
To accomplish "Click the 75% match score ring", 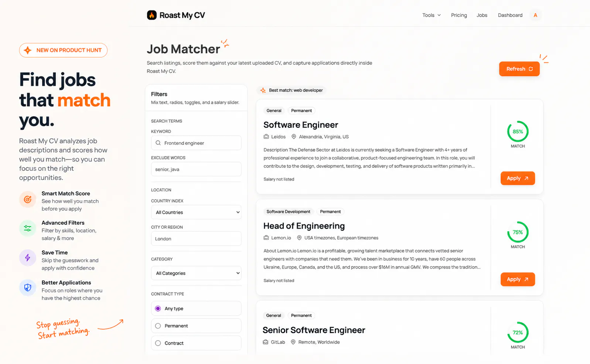I will 518,232.
